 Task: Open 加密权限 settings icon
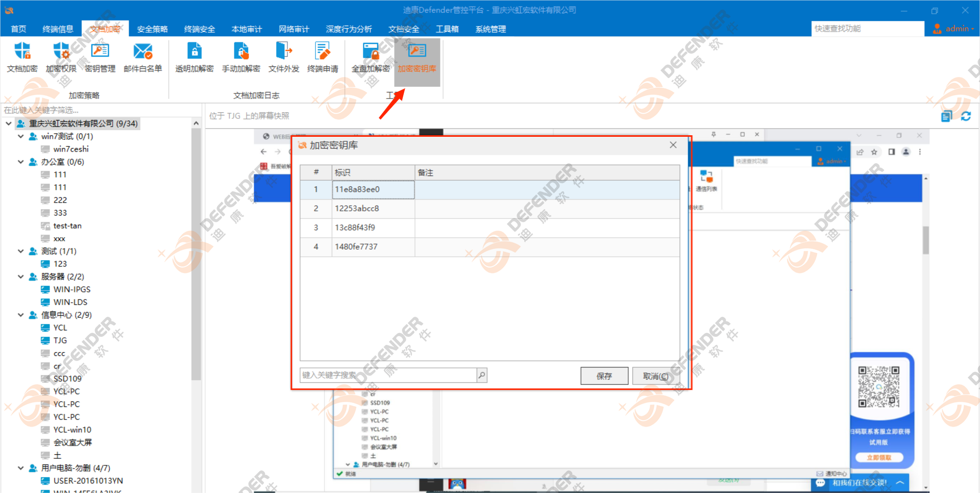(x=61, y=52)
